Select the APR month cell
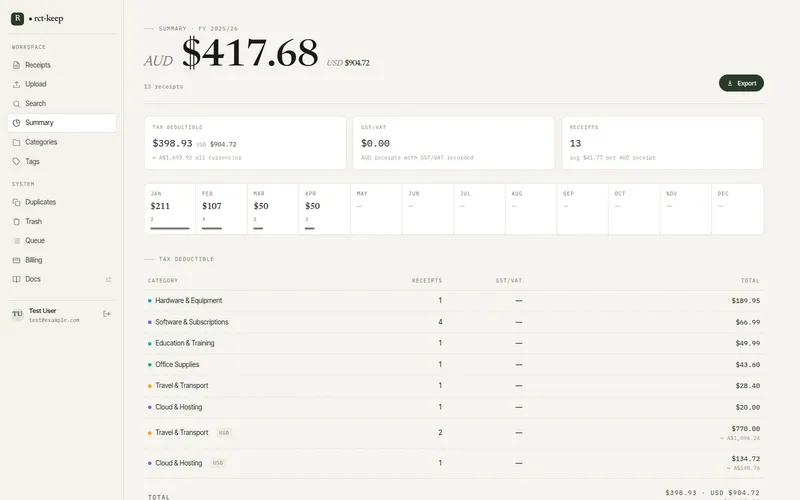 click(324, 209)
